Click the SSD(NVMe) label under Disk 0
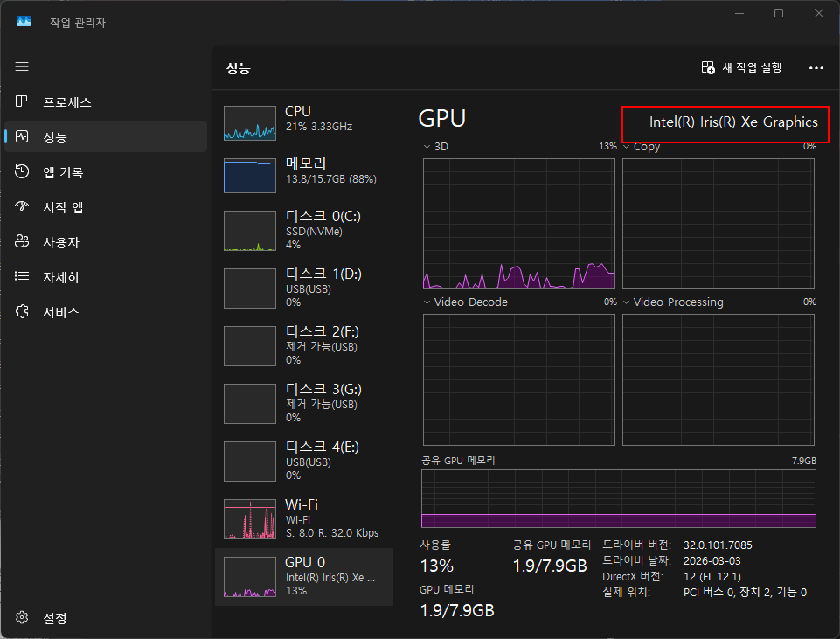This screenshot has width=840, height=639. coord(314,232)
